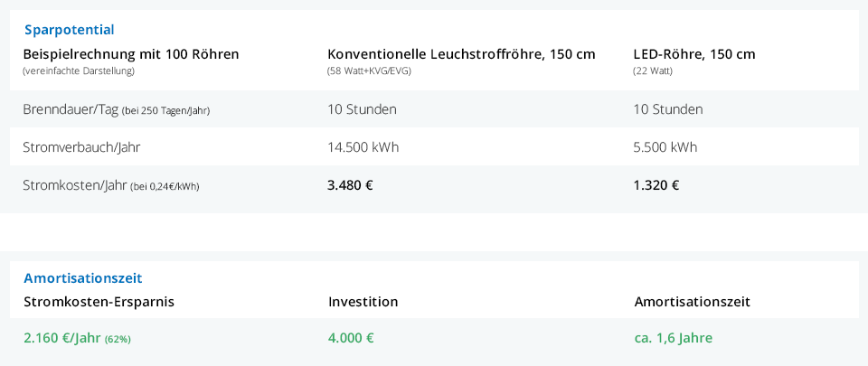Click the Sparpotential heading
868x366 pixels.
[70, 30]
